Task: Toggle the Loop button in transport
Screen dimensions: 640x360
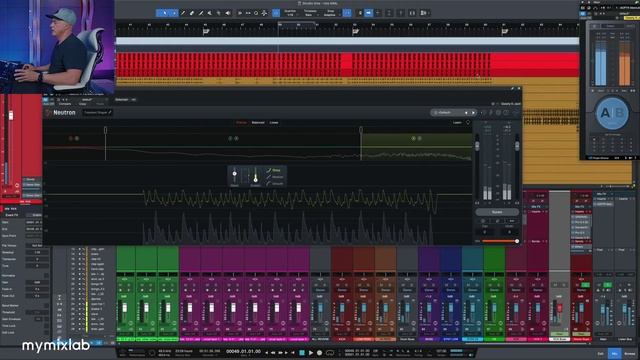Action: tap(330, 352)
